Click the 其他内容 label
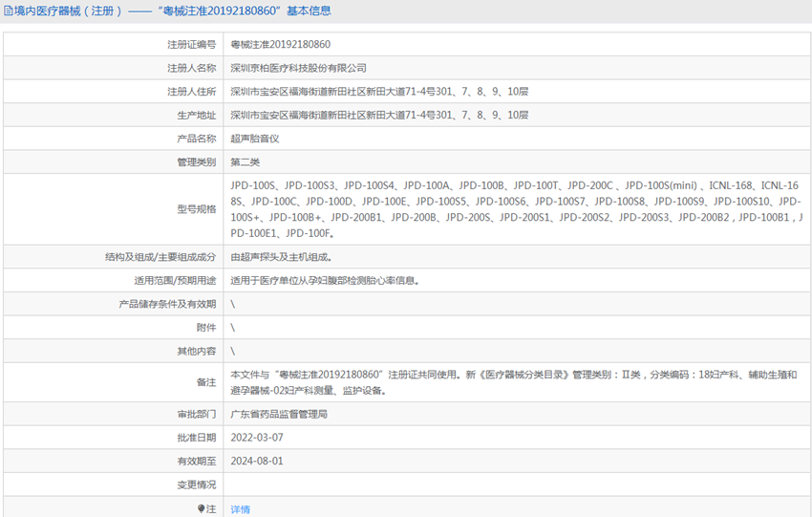Image resolution: width=812 pixels, height=517 pixels. 196,352
